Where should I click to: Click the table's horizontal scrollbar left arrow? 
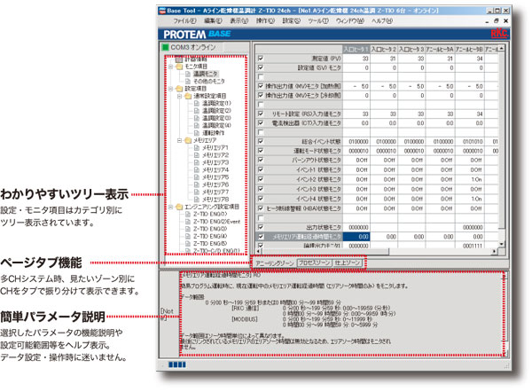pos(259,251)
